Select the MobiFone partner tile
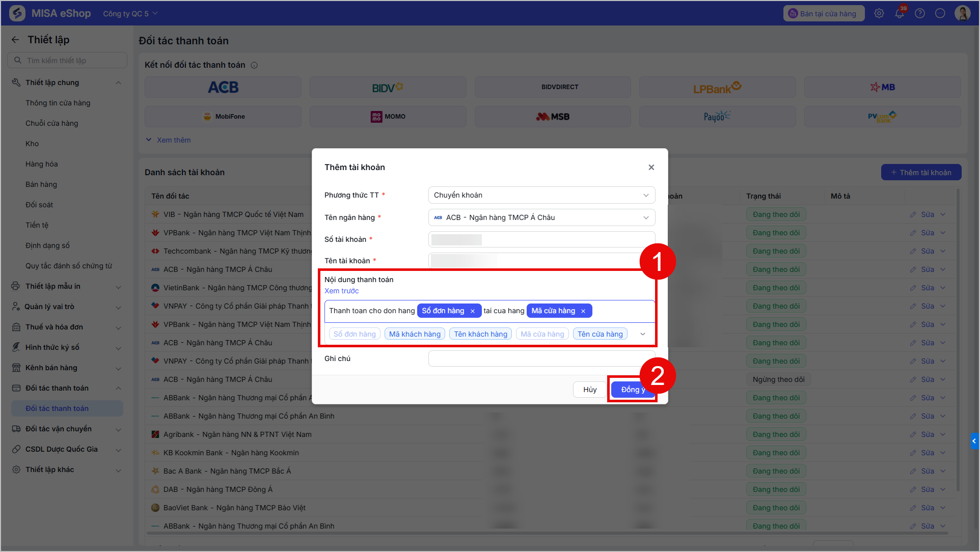This screenshot has height=552, width=980. [223, 117]
